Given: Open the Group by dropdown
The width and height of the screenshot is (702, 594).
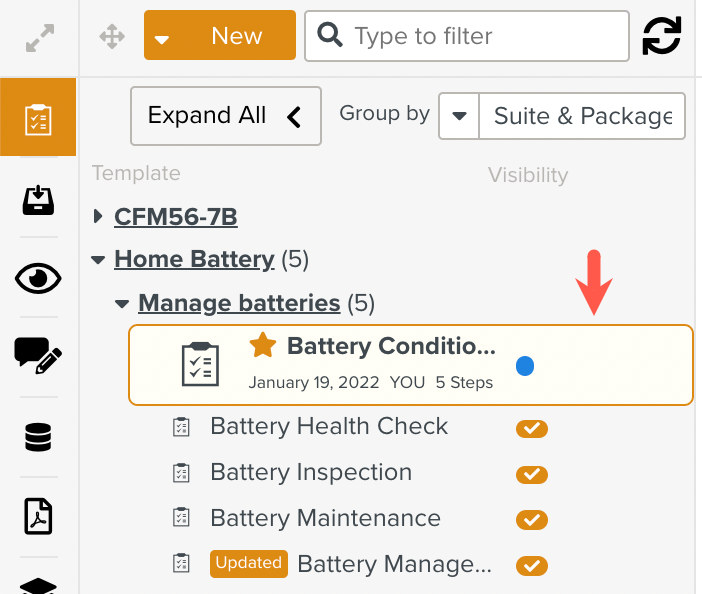Looking at the screenshot, I should [x=460, y=116].
